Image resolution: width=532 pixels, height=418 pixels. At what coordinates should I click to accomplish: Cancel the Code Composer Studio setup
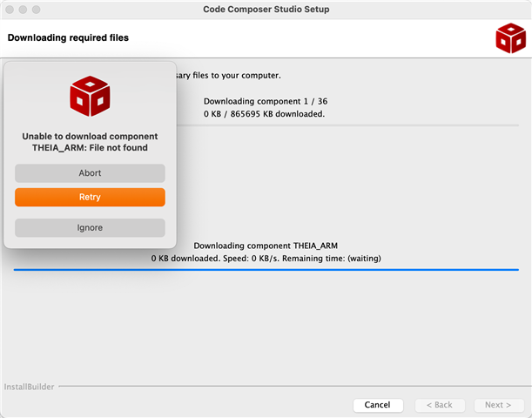coord(377,405)
